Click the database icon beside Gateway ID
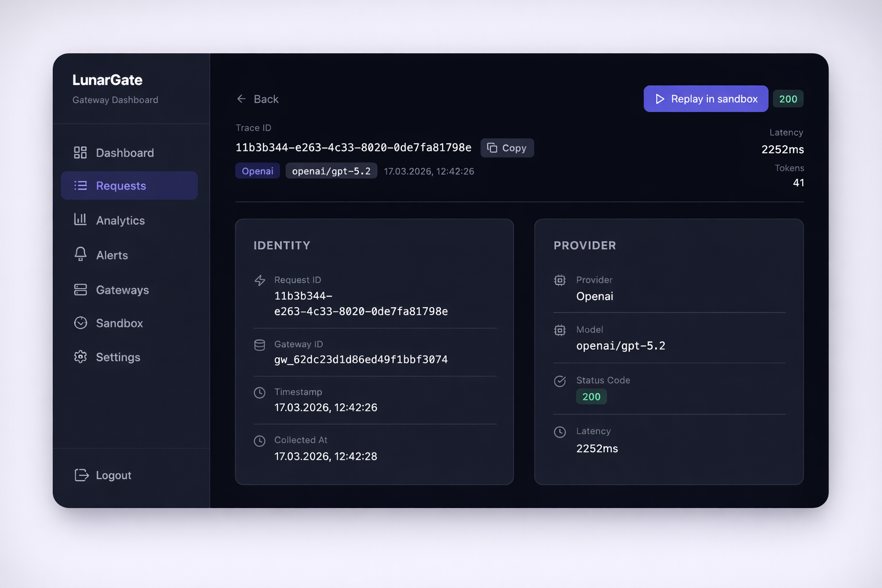This screenshot has height=588, width=882. pyautogui.click(x=260, y=345)
